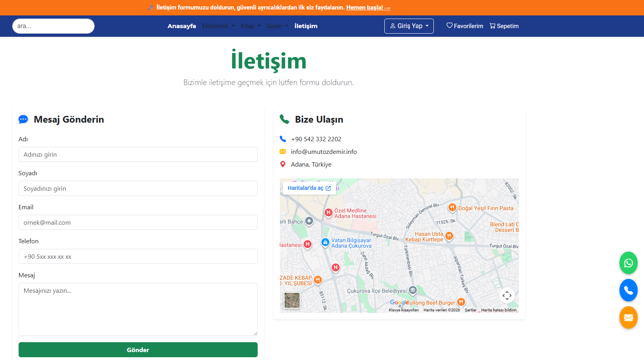Click the floating WhatsApp chat icon
Viewport: 644px width, 360px height.
(628, 263)
